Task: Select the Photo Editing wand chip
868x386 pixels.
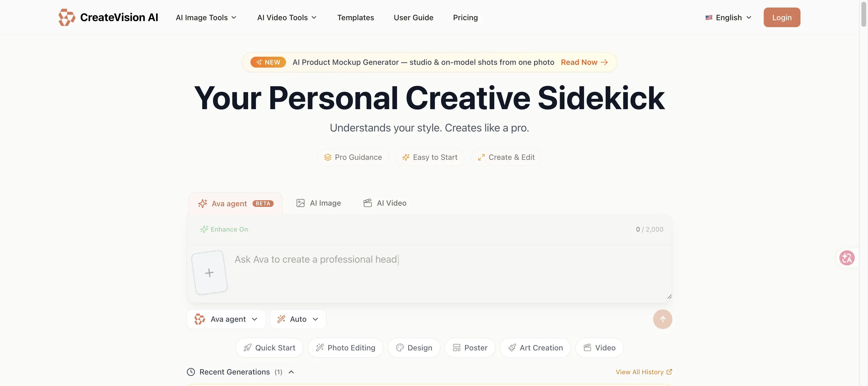Action: click(x=345, y=348)
